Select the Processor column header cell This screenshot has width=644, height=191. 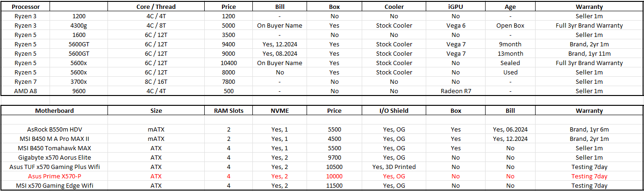[25, 7]
